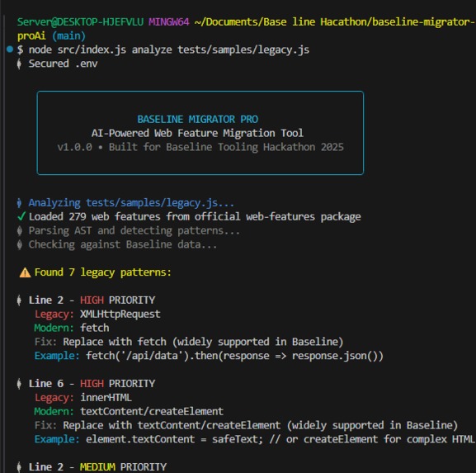Click the fetch('/api/data') example line
The height and width of the screenshot is (473, 476).
[x=209, y=356]
